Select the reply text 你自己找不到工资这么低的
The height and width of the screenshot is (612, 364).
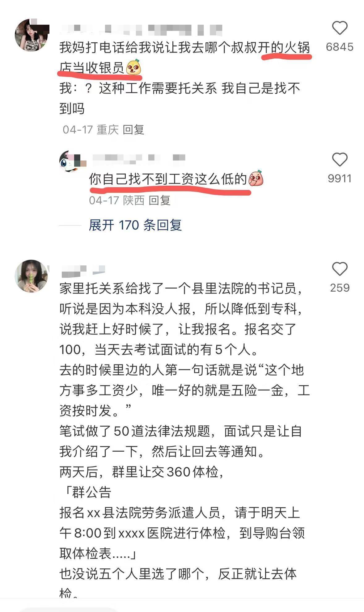pyautogui.click(x=168, y=179)
